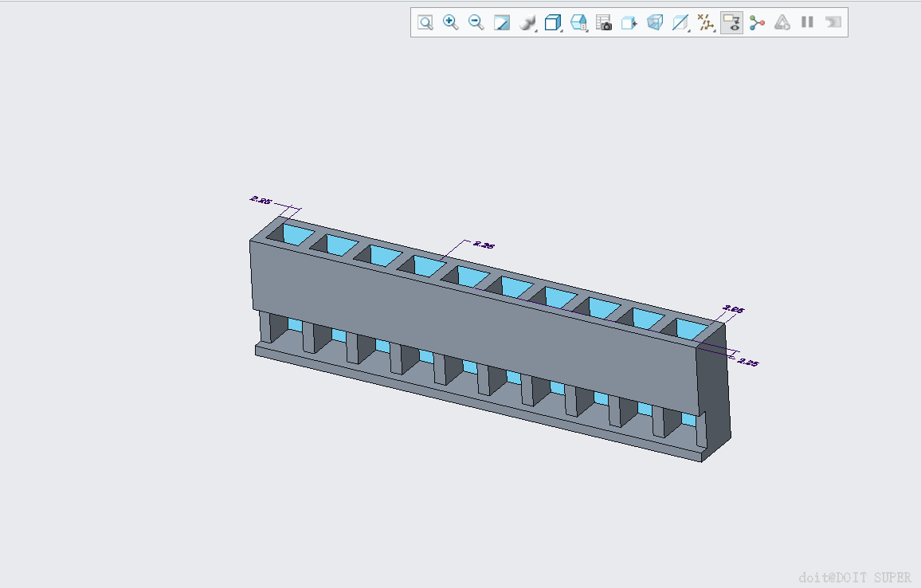Toggle the highlighted annotation display icon

tap(731, 22)
